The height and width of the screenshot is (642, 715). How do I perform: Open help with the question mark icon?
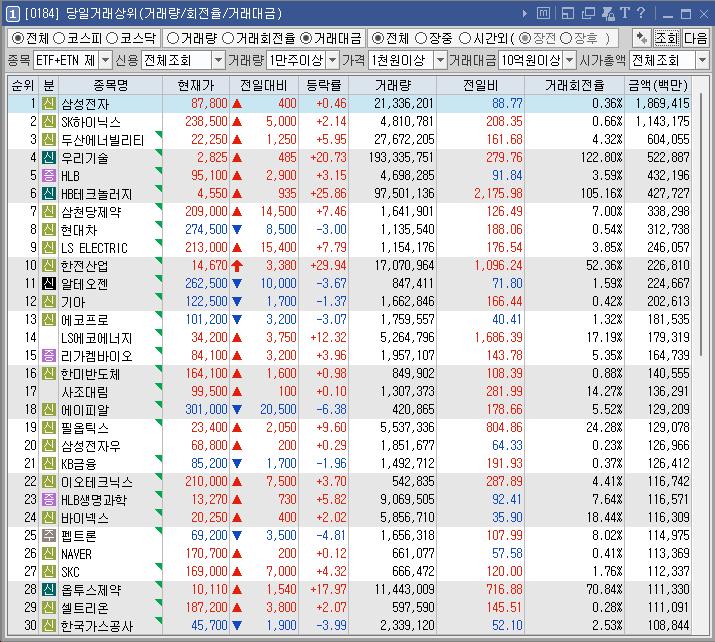(x=641, y=13)
